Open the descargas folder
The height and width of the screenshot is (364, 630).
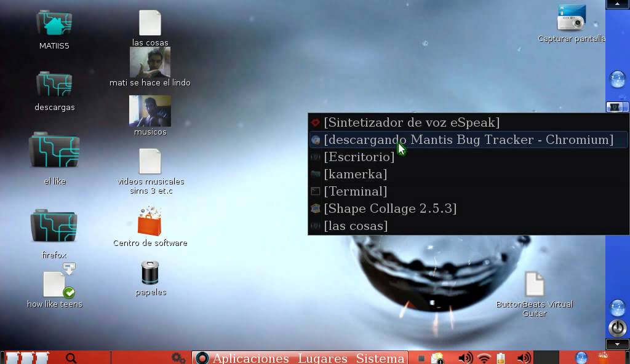tap(54, 84)
